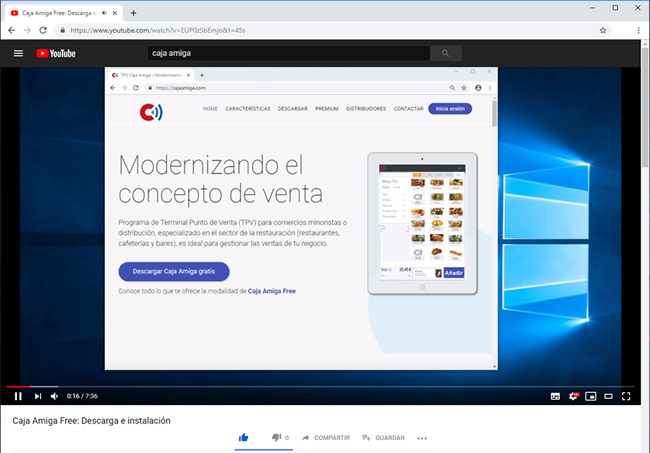Click the inner browser's new tab plus
650x453 pixels.
click(202, 75)
